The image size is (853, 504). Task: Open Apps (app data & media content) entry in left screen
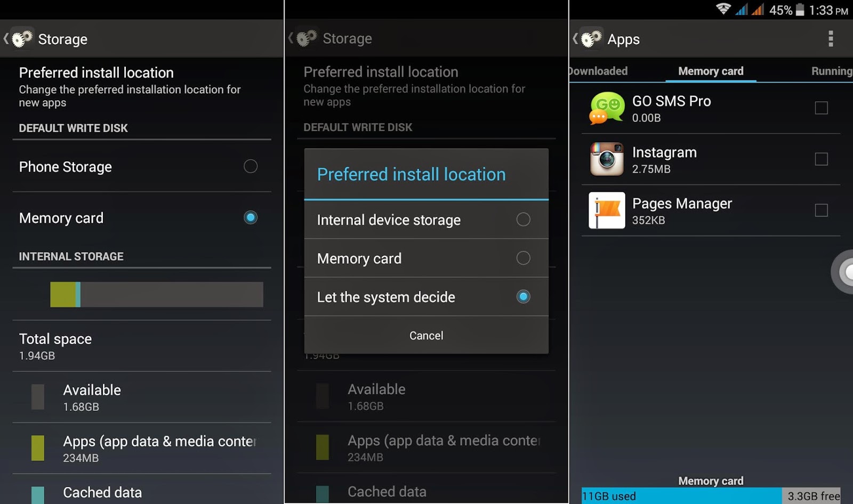tap(142, 449)
